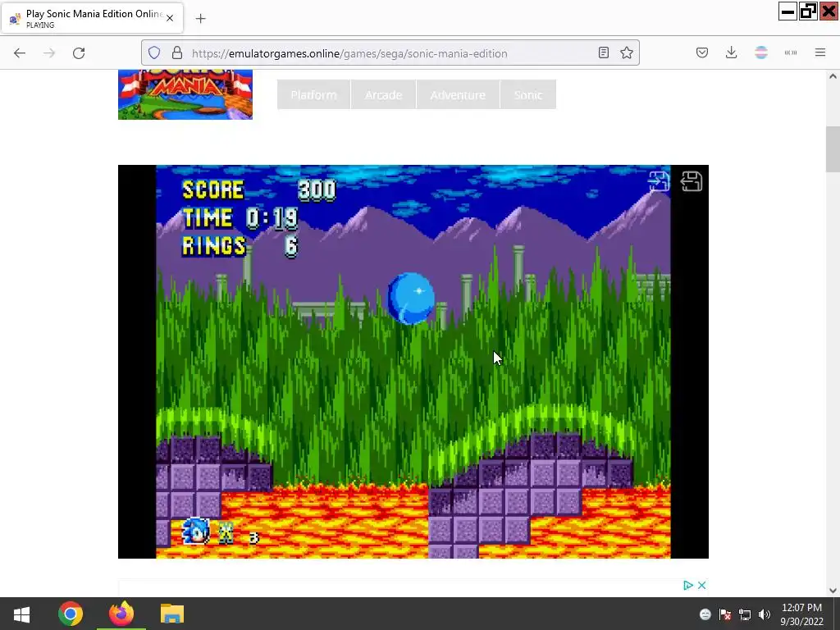Open the Windows Start menu
The image size is (840, 630).
click(21, 614)
